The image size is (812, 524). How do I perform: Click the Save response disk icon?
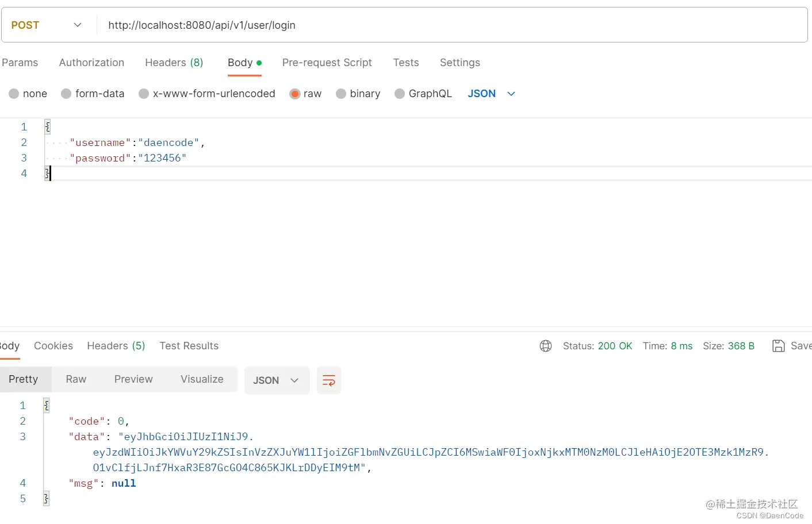(x=778, y=346)
